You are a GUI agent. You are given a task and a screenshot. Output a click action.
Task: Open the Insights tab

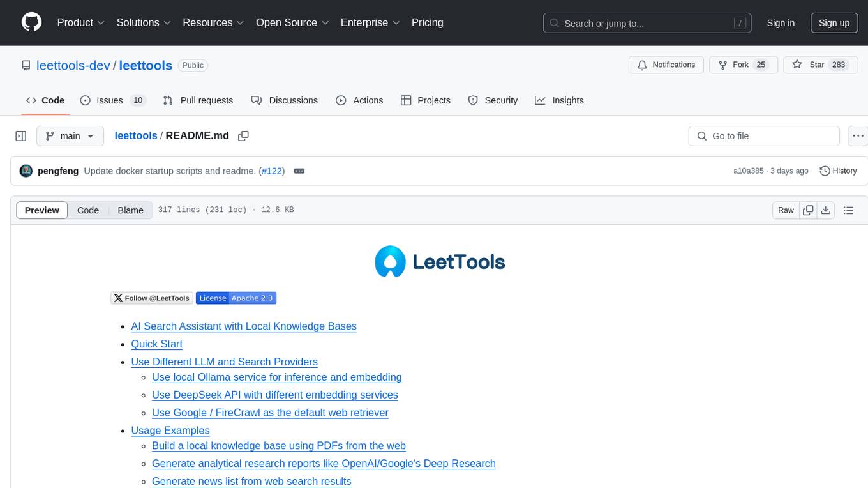559,100
